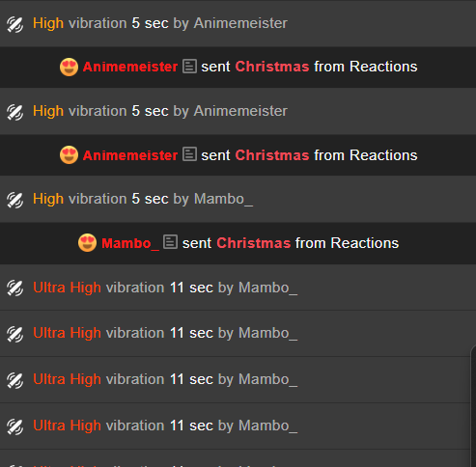Open note icon after red Mambo_ name
This screenshot has width=476, height=467.
tap(170, 242)
